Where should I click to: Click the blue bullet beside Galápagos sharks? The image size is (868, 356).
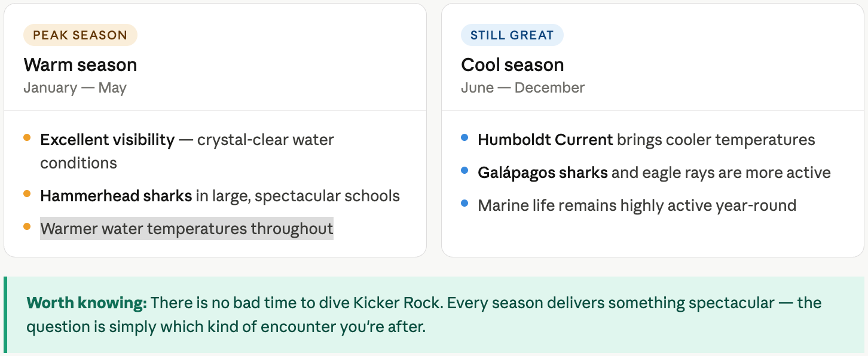coord(464,171)
